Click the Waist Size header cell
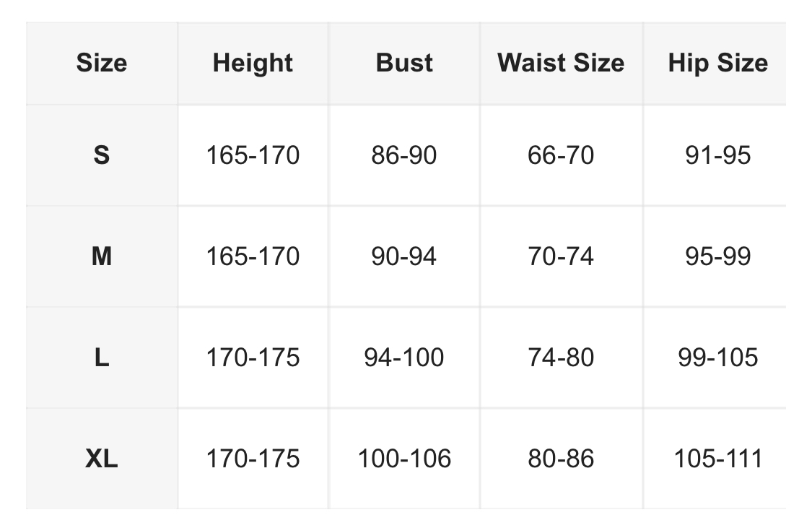Viewport: 812px width, 528px height. point(561,63)
